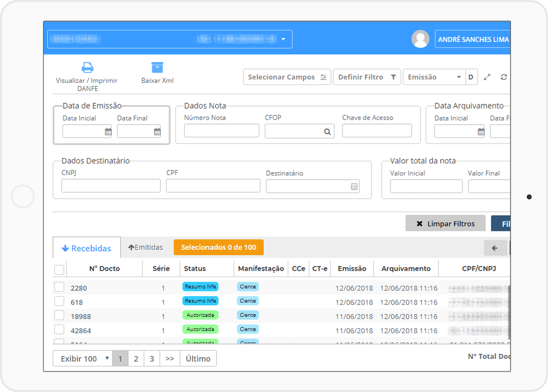Image resolution: width=548 pixels, height=392 pixels.
Task: Check the box for document 2280
Action: [x=59, y=287]
